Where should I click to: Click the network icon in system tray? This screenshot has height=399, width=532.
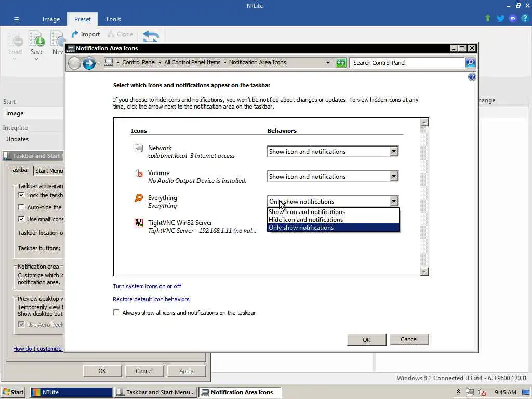coord(470,392)
